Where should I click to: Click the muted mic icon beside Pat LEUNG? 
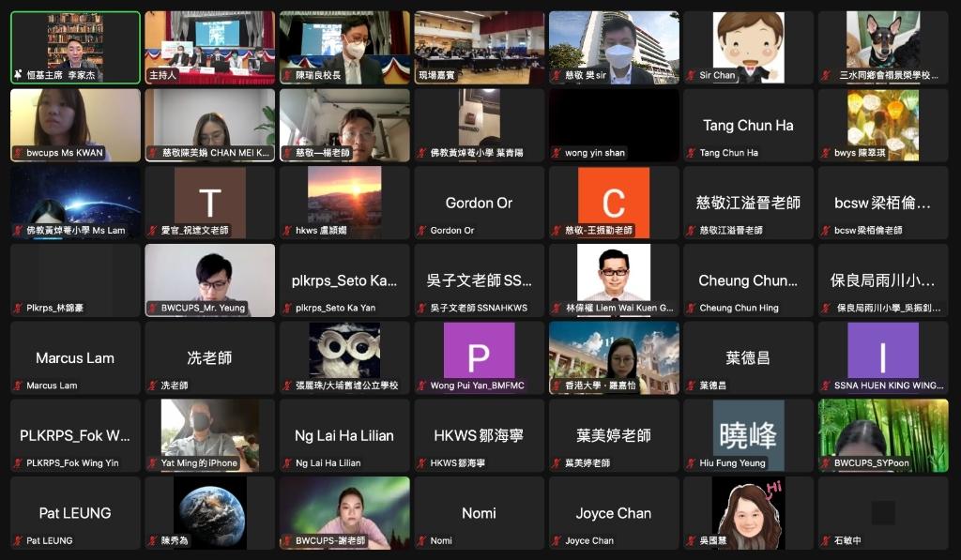point(18,541)
